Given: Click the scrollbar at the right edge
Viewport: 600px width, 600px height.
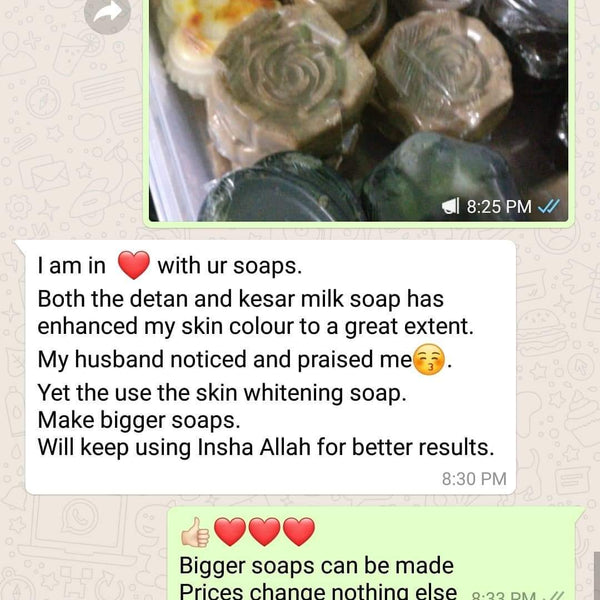Looking at the screenshot, I should 597,576.
